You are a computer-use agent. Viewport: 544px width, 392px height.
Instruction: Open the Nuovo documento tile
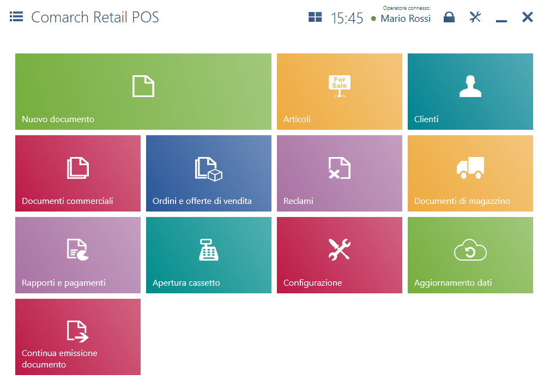coord(143,92)
